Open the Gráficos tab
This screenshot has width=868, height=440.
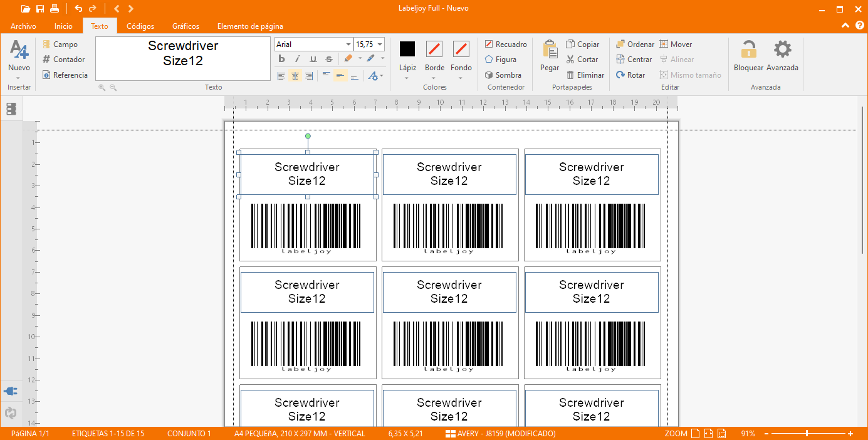pyautogui.click(x=186, y=26)
